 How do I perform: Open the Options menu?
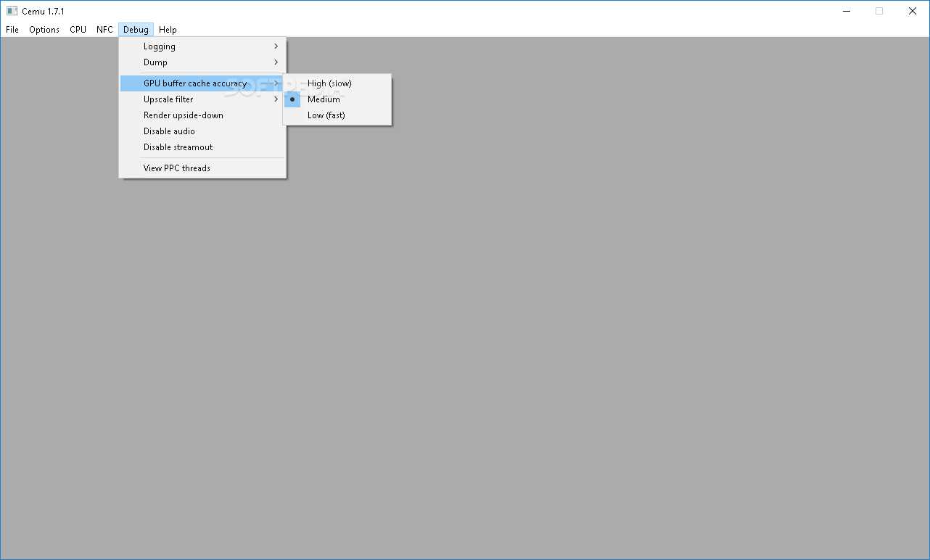pos(44,30)
